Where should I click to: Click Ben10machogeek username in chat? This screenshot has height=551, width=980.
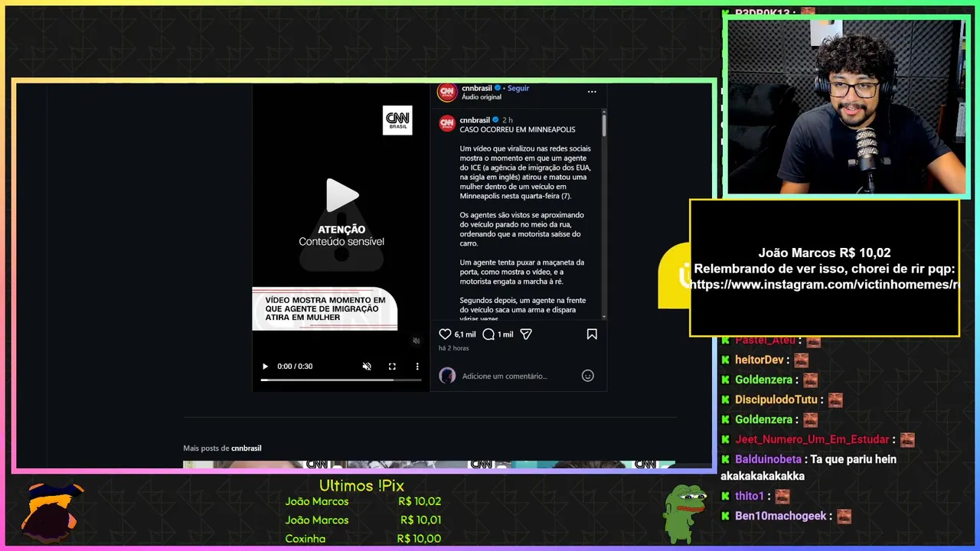[x=781, y=516]
